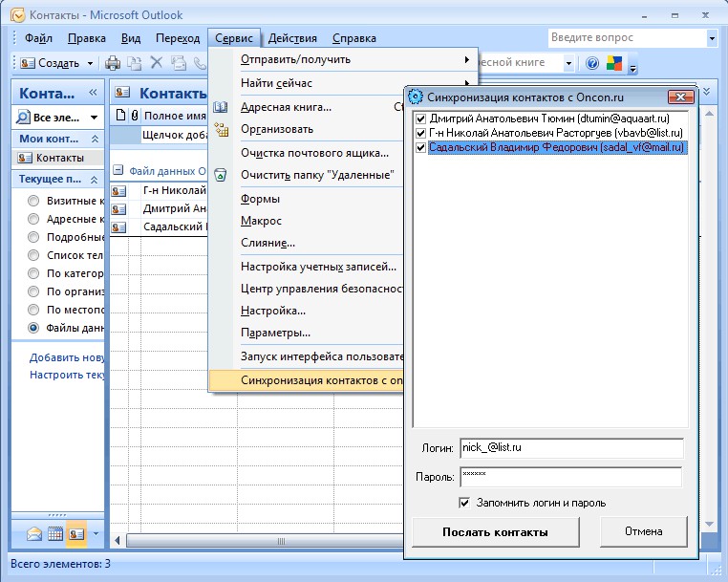Click the Логин input field
The height and width of the screenshot is (582, 728).
pos(571,448)
